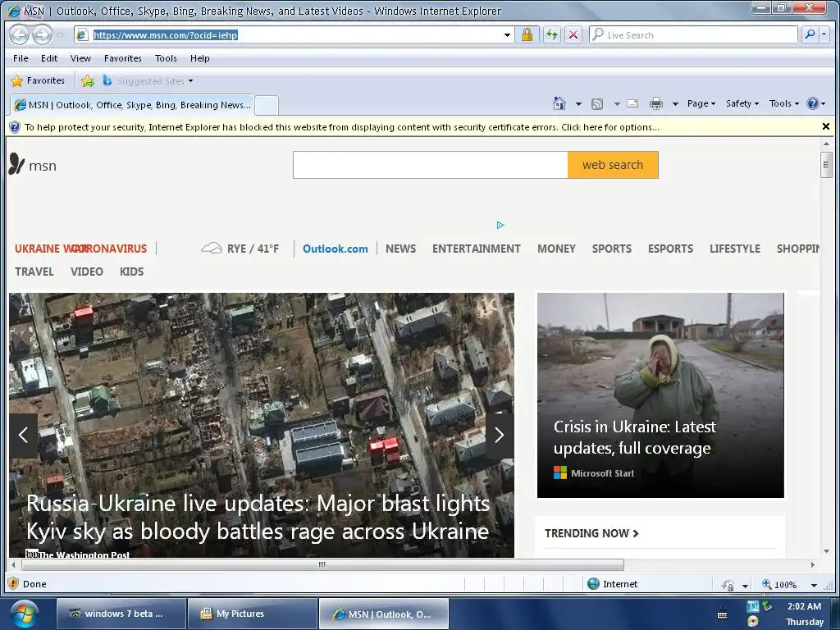840x630 pixels.
Task: Open the Tools menu in menu bar
Action: (x=166, y=58)
